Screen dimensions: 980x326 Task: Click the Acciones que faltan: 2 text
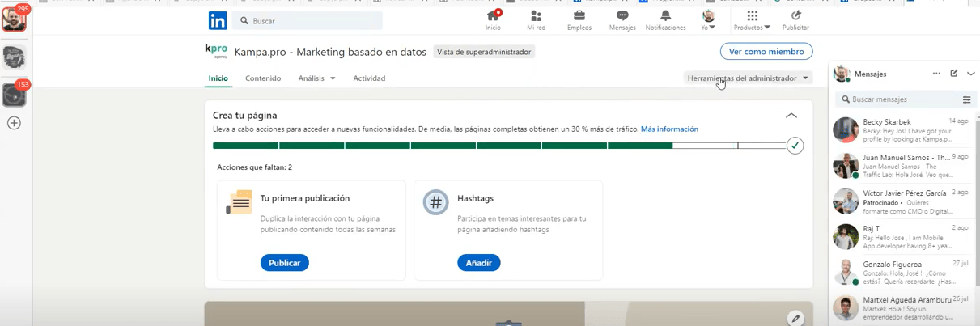(255, 167)
